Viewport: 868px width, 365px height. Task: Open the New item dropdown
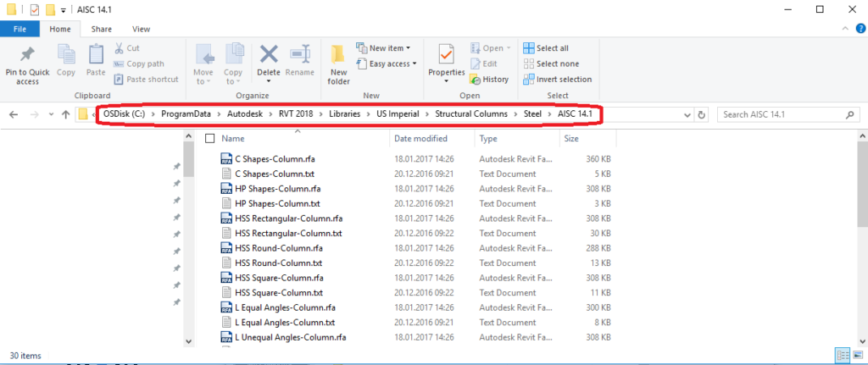click(383, 48)
